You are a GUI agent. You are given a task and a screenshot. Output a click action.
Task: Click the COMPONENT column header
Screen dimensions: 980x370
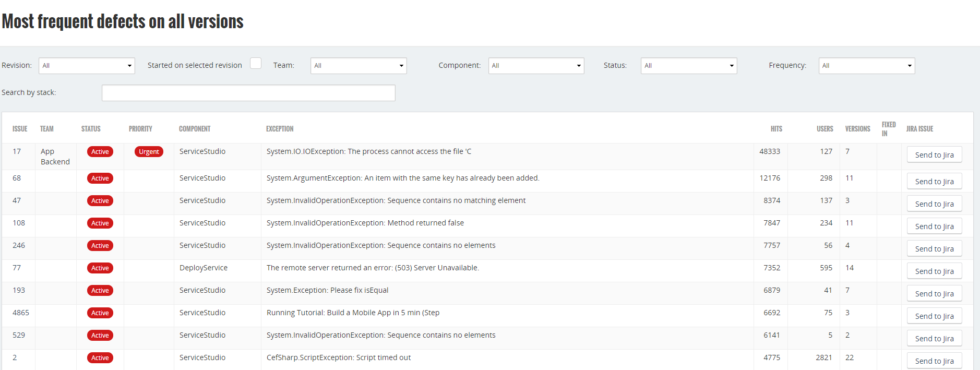(195, 129)
